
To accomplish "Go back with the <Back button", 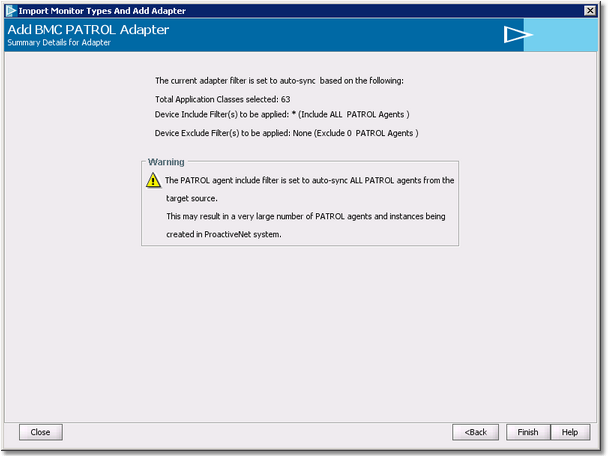I will [476, 432].
